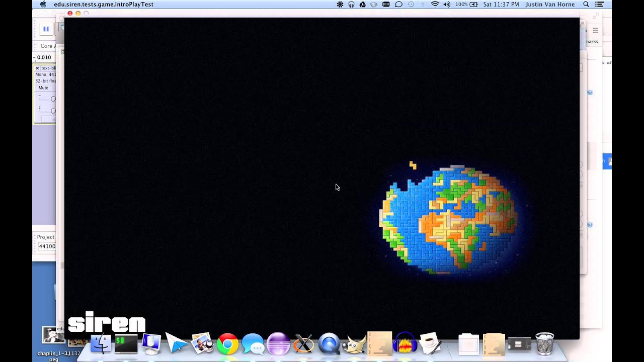Screen dimensions: 644x362
Task: Click the Time Machine menu bar icon
Action: 411,4
